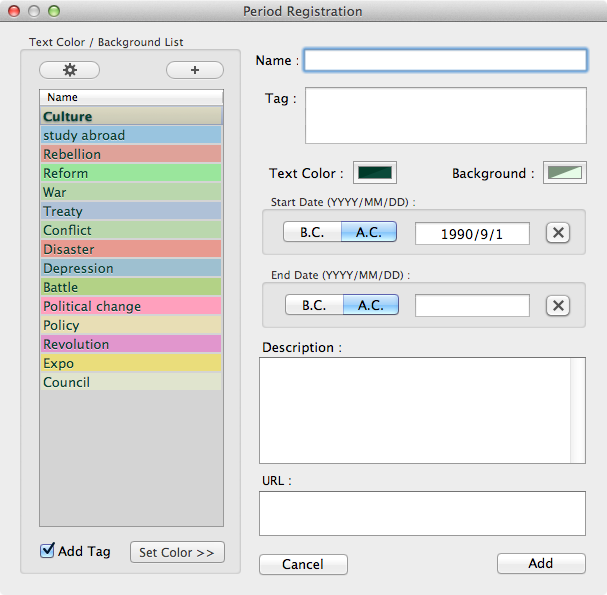Viewport: 607px width, 595px height.
Task: Open the Text Color swatch picker
Action: pos(375,173)
